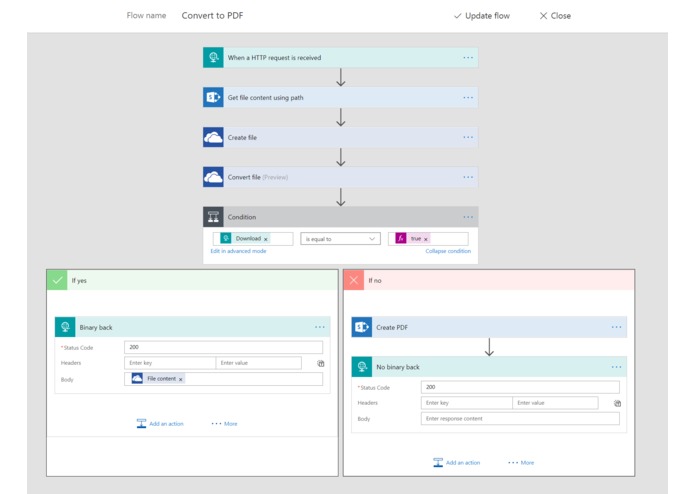Image resolution: width=695 pixels, height=494 pixels.
Task: Click the condition's right value field
Action: (428, 239)
